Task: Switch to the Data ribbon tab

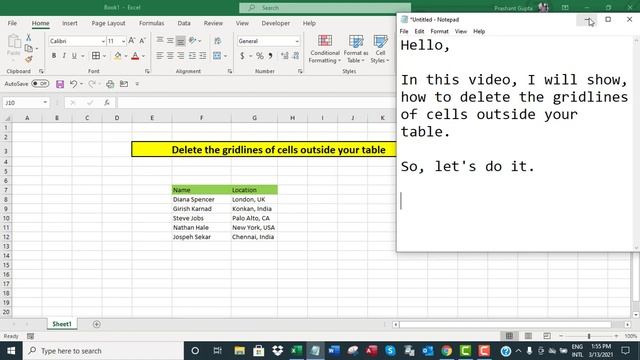Action: point(184,23)
